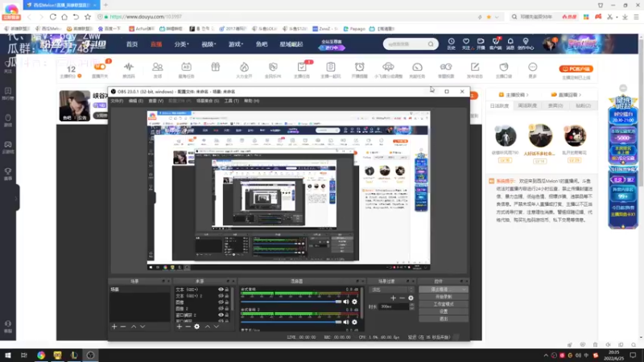Open messages bell icon in Douyu header
This screenshot has width=644, height=362.
tap(510, 42)
